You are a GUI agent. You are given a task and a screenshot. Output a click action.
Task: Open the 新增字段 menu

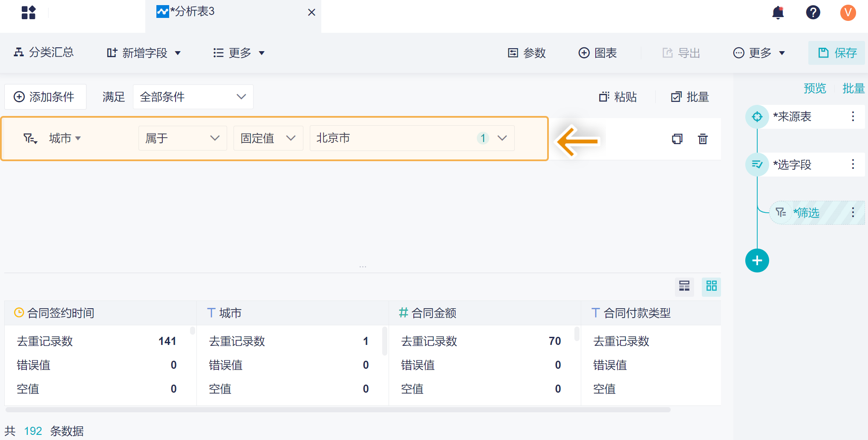tap(144, 53)
